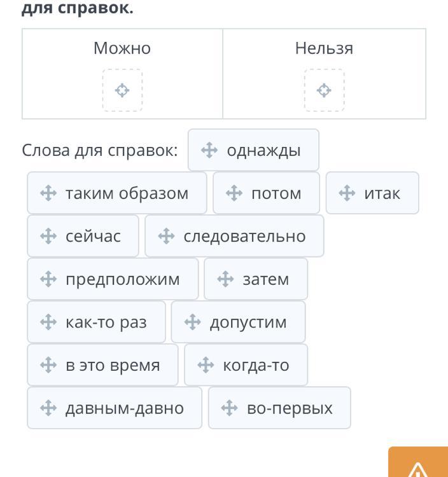
Task: Click the move handle icon on итак
Action: point(347,193)
